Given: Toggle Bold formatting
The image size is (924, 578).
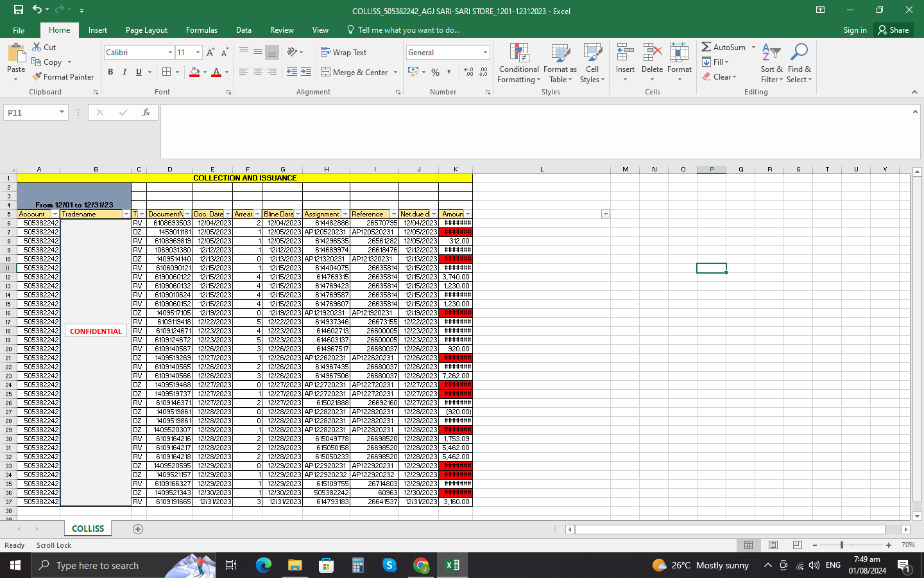Looking at the screenshot, I should click(110, 72).
